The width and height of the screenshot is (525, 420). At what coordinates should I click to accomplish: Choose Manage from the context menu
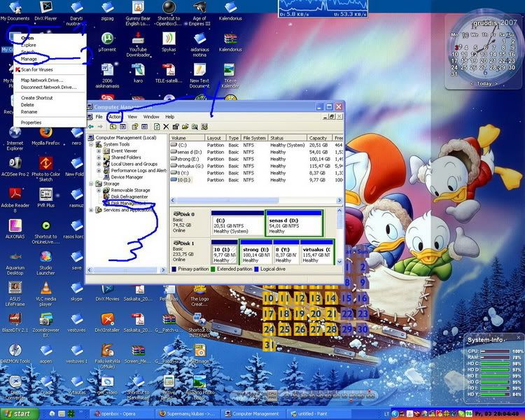pyautogui.click(x=50, y=59)
